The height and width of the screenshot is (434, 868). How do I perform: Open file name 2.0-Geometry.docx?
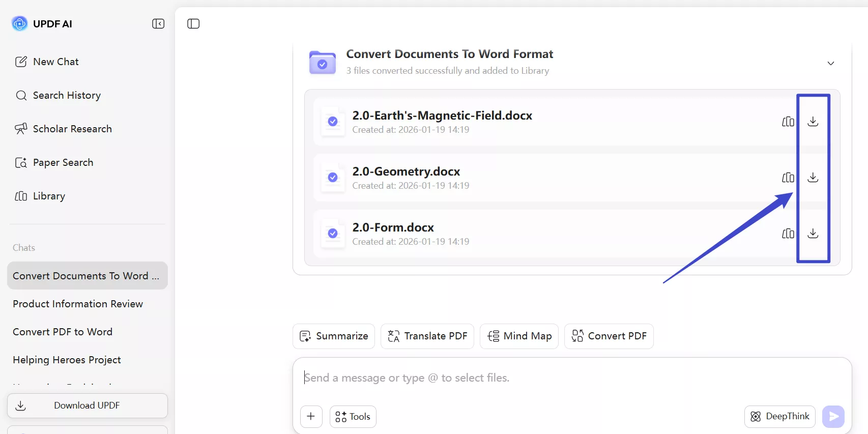pos(406,171)
